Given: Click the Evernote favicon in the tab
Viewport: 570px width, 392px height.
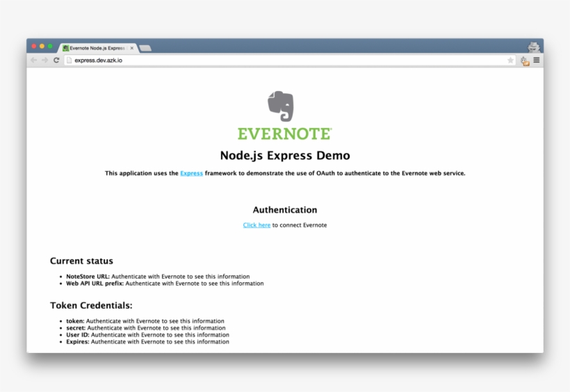Looking at the screenshot, I should point(66,48).
